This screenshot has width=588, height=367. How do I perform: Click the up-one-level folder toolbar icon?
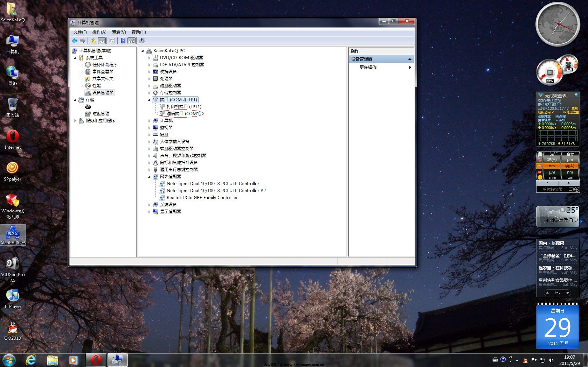[93, 41]
